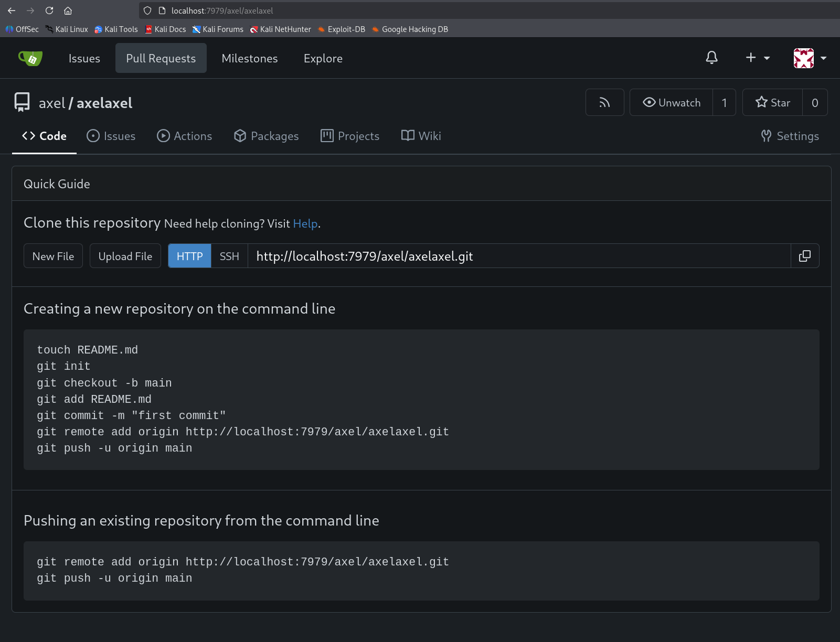
Task: Navigate back in the browser
Action: click(12, 10)
